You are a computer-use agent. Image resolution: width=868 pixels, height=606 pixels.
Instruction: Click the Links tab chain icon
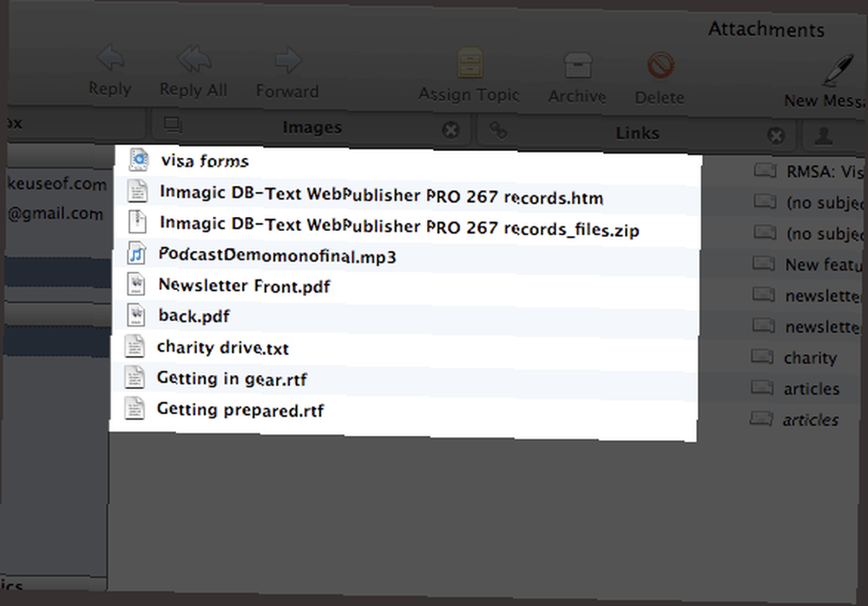tap(498, 130)
